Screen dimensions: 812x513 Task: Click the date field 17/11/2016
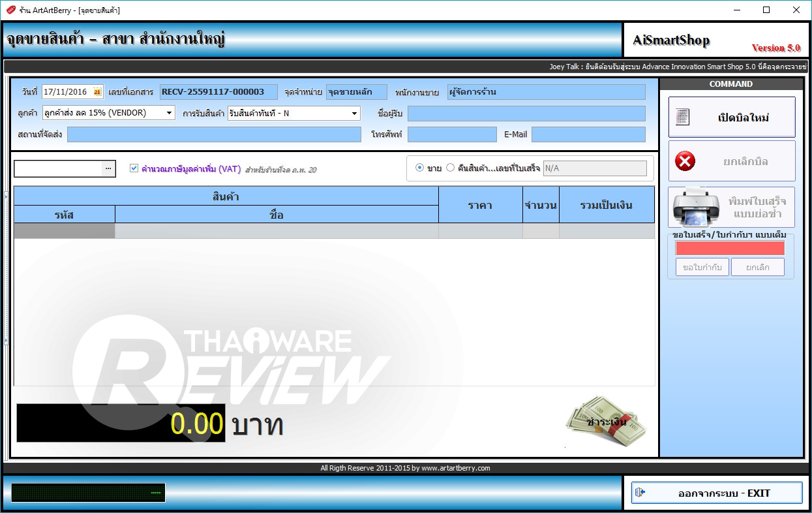point(72,92)
